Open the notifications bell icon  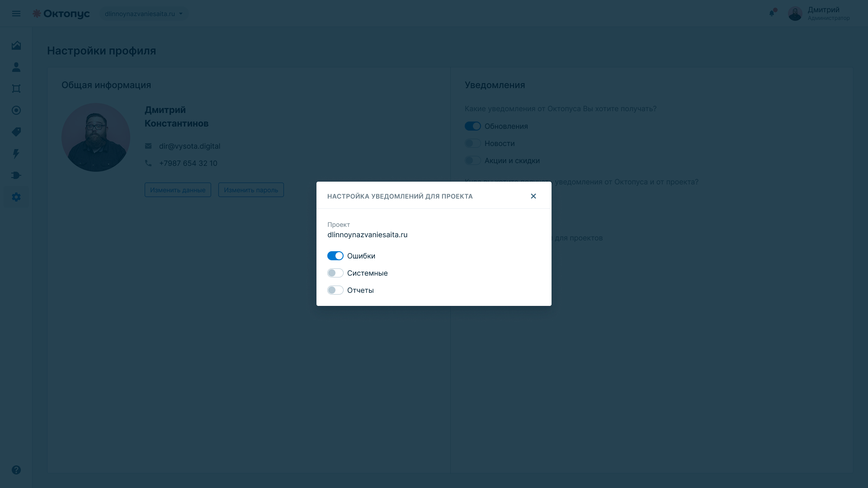[772, 13]
